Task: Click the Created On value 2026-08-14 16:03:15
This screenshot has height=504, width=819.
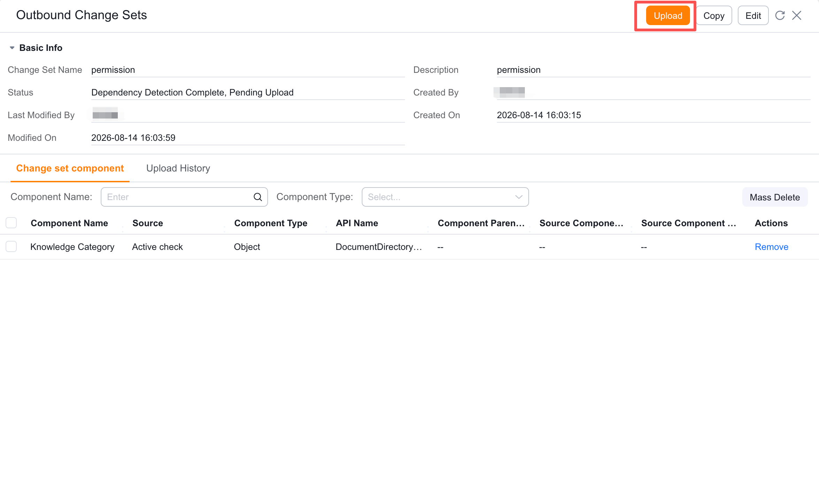Action: tap(539, 115)
